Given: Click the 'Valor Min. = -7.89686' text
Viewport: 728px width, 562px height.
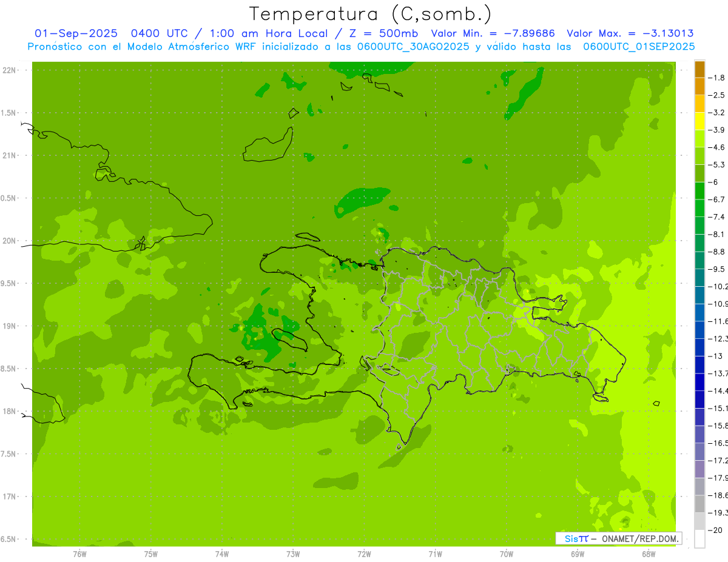Looking at the screenshot, I should [493, 33].
